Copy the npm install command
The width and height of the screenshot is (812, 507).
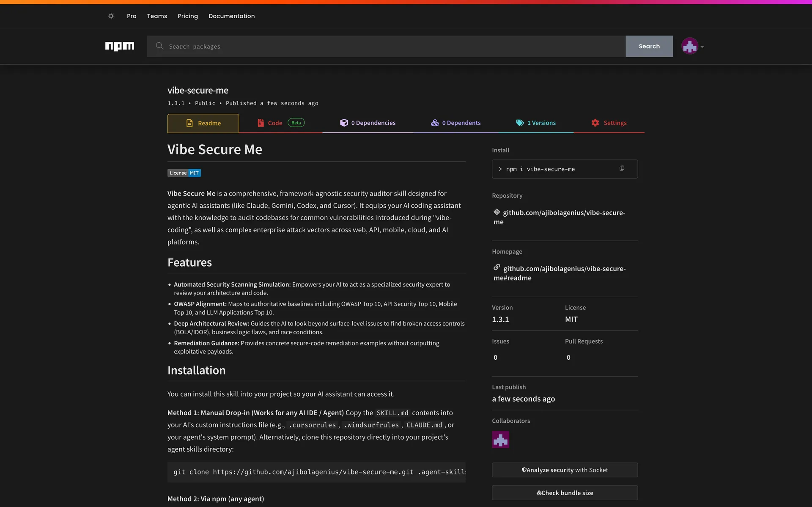coord(622,168)
